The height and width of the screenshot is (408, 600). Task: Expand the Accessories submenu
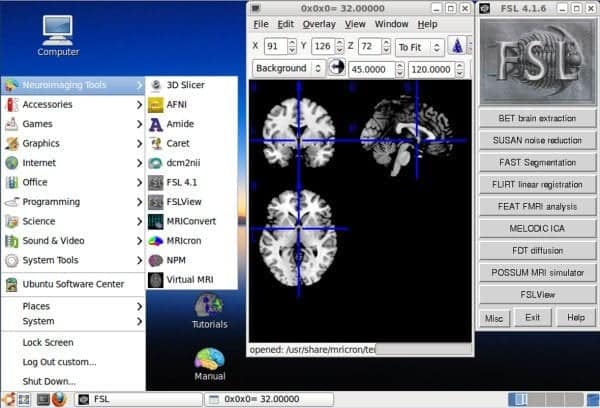click(73, 104)
